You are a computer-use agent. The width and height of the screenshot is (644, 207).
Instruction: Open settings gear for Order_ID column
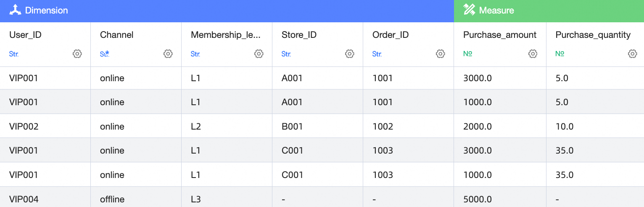(x=441, y=54)
